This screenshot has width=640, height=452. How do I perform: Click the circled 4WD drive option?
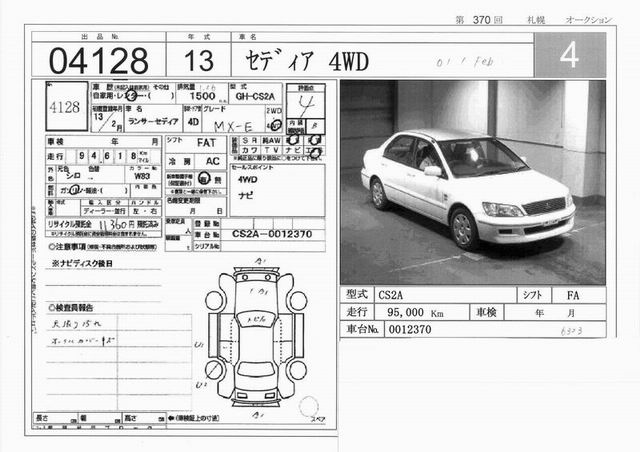[275, 125]
